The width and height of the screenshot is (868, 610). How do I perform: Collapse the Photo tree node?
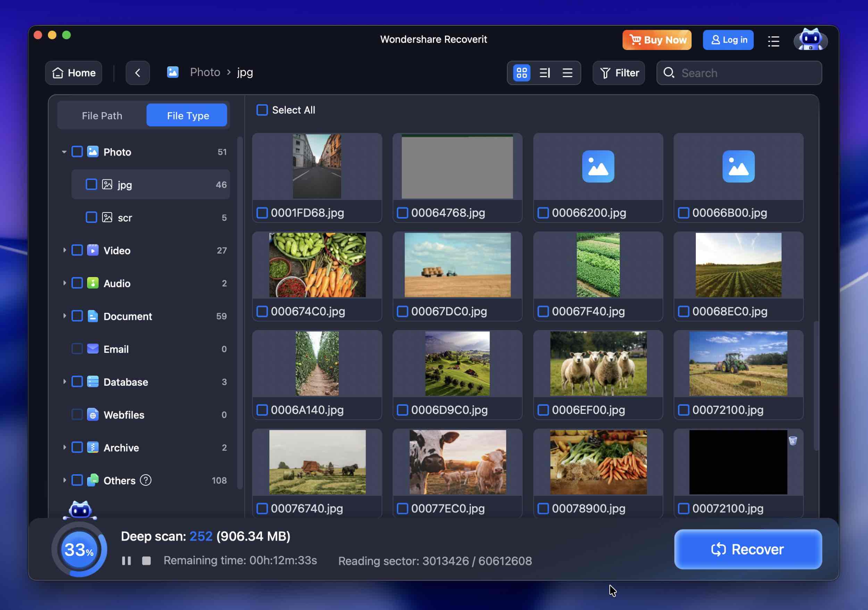pos(64,152)
